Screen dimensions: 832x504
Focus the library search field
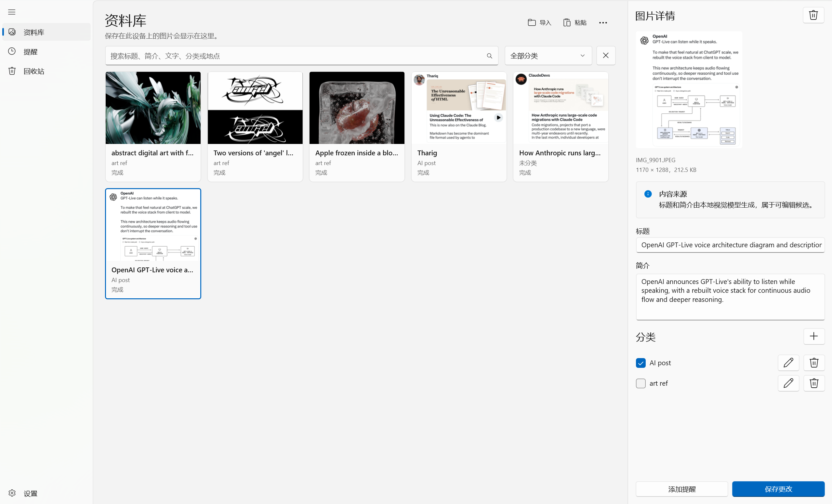point(301,56)
